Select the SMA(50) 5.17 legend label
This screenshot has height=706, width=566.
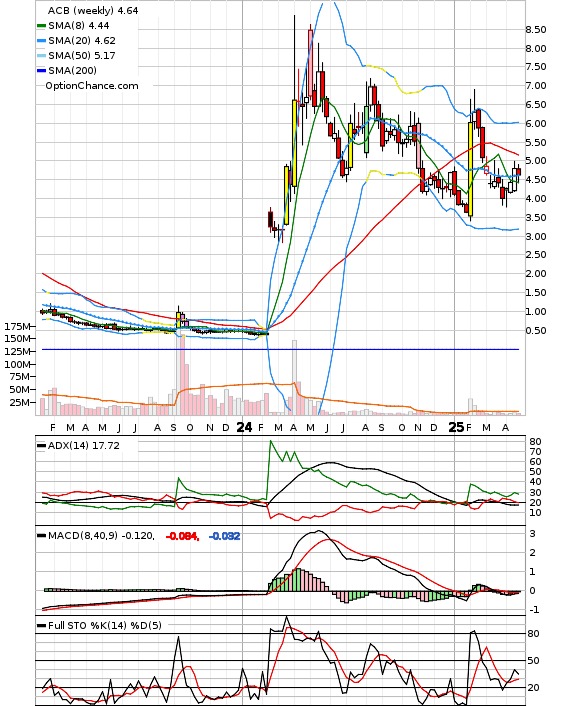(x=82, y=55)
